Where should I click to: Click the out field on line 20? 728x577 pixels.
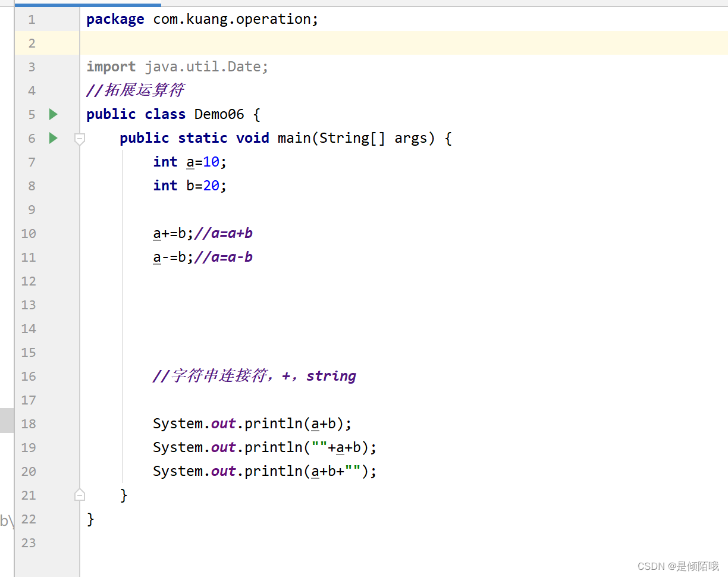click(224, 471)
